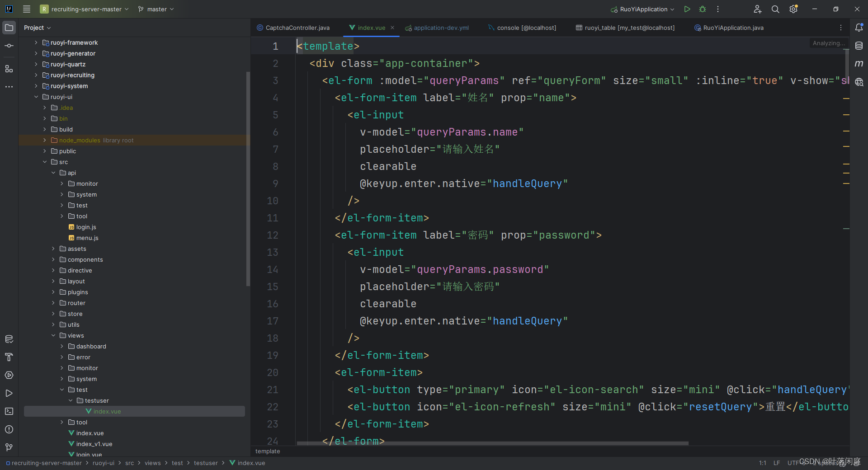
Task: Open Code With Me user icon
Action: pyautogui.click(x=758, y=9)
